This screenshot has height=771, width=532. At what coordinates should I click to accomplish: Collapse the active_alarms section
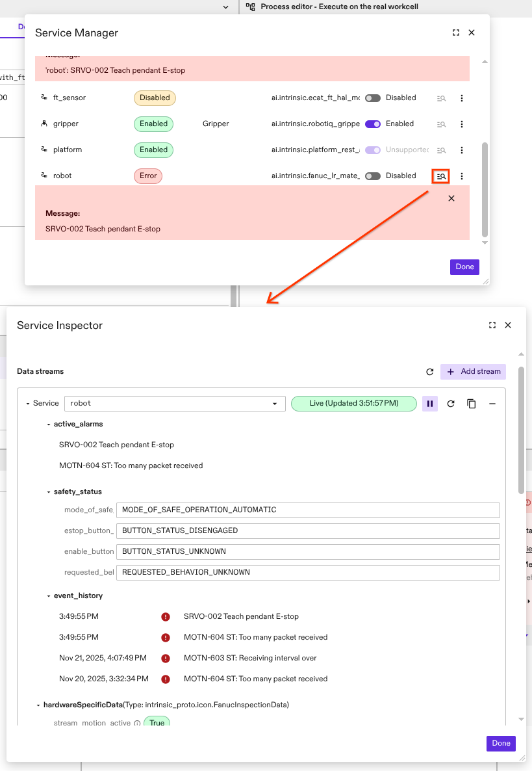[x=49, y=425]
